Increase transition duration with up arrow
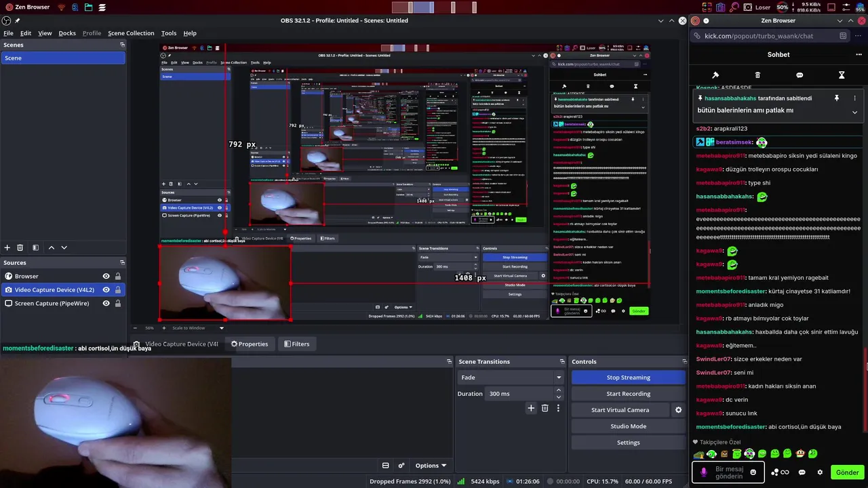Image resolution: width=868 pixels, height=488 pixels. point(559,390)
